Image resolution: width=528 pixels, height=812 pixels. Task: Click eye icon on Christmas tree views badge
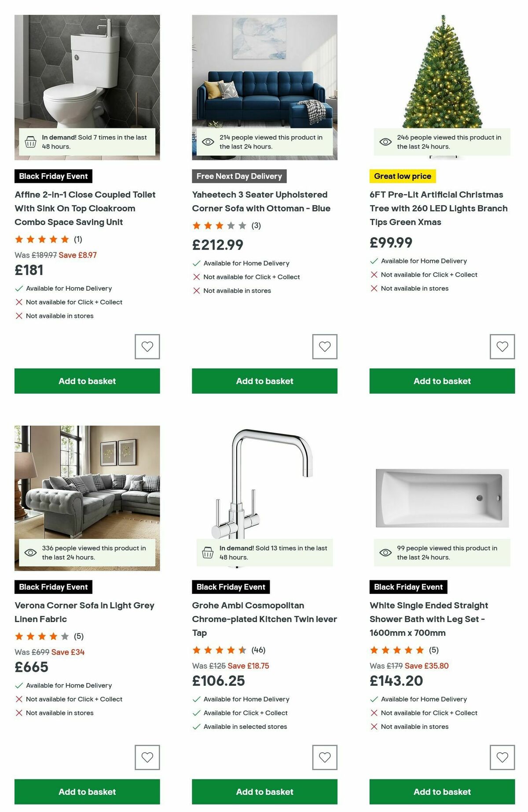(385, 142)
